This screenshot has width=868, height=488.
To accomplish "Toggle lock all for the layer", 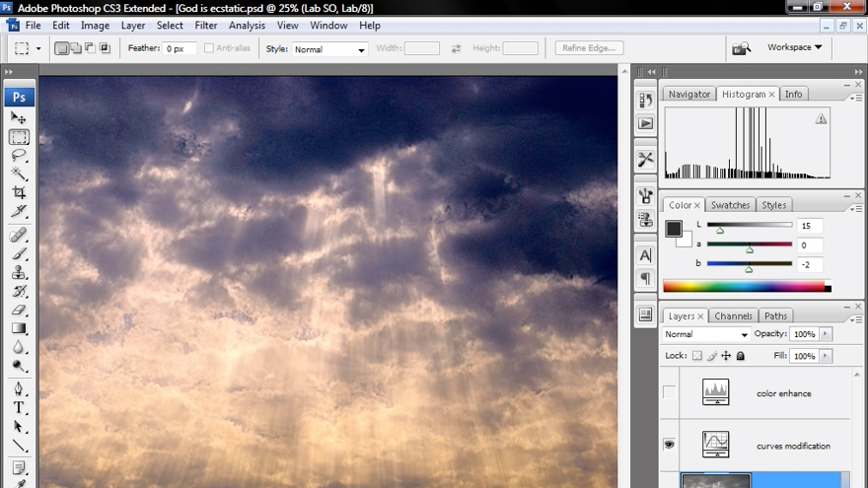I will [740, 356].
